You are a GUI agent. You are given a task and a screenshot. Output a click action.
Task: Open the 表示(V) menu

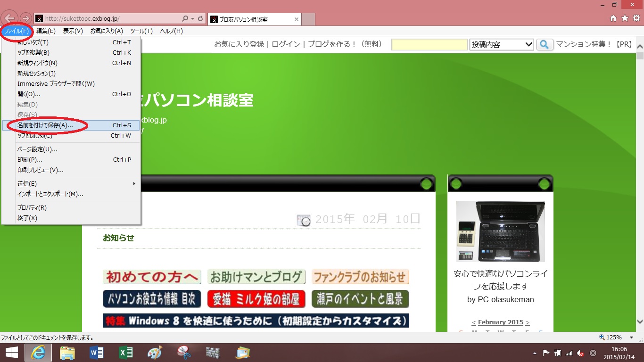tap(73, 31)
